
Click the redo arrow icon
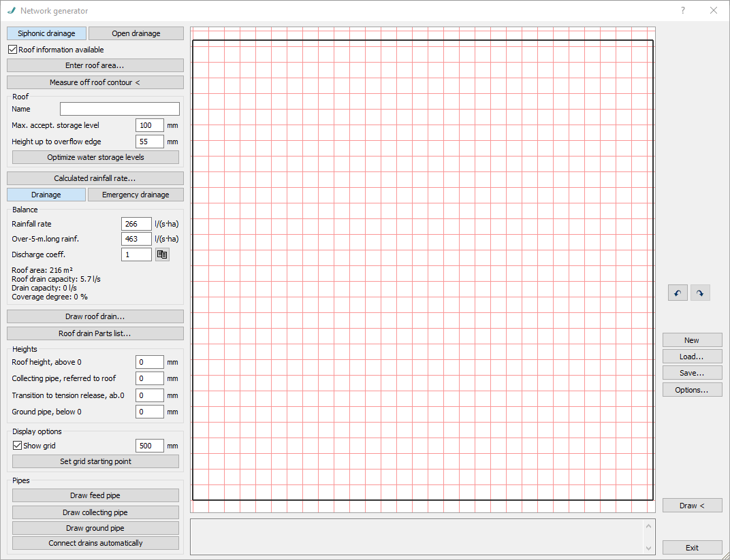point(700,293)
